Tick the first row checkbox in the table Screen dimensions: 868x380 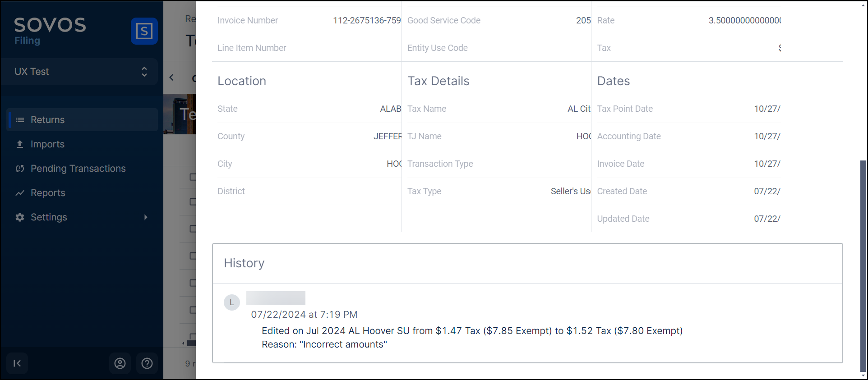coord(193,177)
